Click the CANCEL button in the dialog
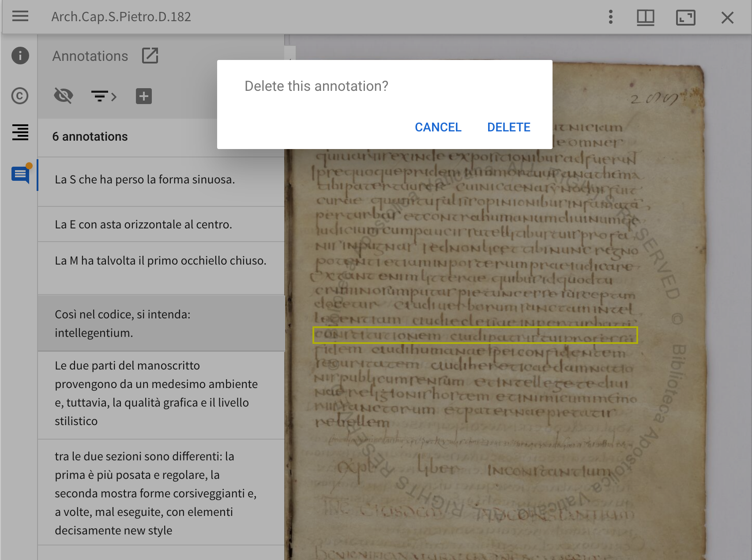Image resolution: width=752 pixels, height=560 pixels. 438,127
